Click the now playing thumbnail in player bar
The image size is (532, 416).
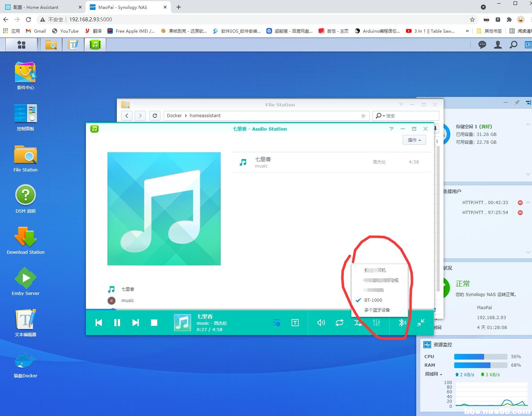183,323
